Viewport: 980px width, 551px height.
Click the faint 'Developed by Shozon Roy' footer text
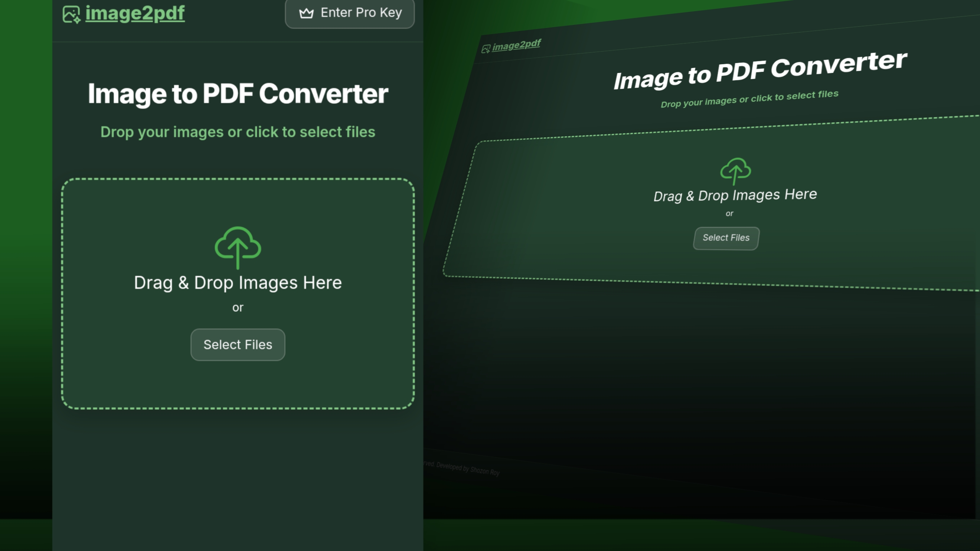[x=468, y=468]
